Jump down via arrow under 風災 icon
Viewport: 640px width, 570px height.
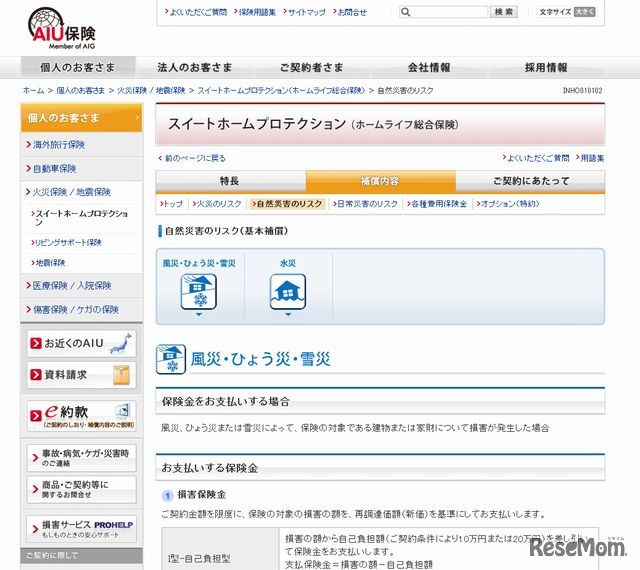point(199,314)
